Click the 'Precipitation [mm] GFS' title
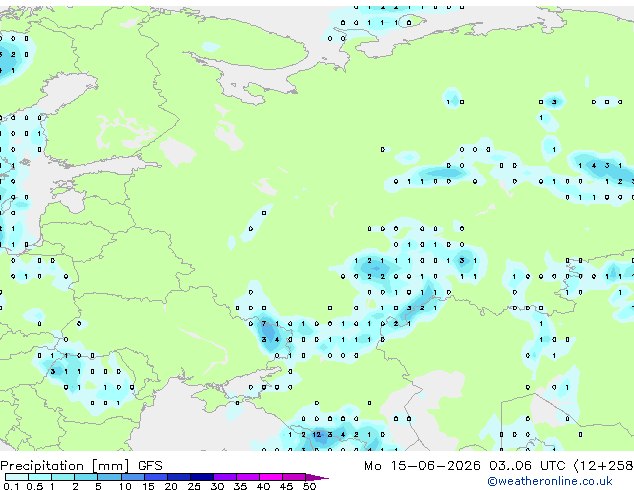 81,466
